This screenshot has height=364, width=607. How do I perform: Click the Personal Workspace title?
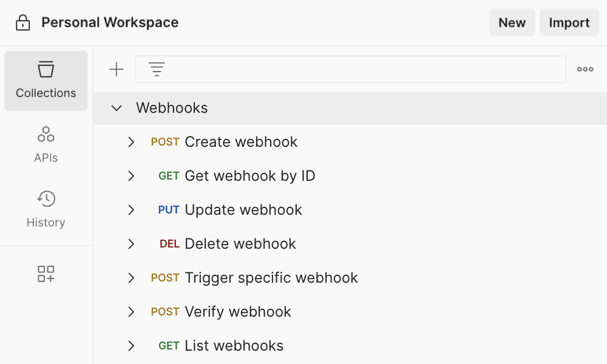click(110, 23)
